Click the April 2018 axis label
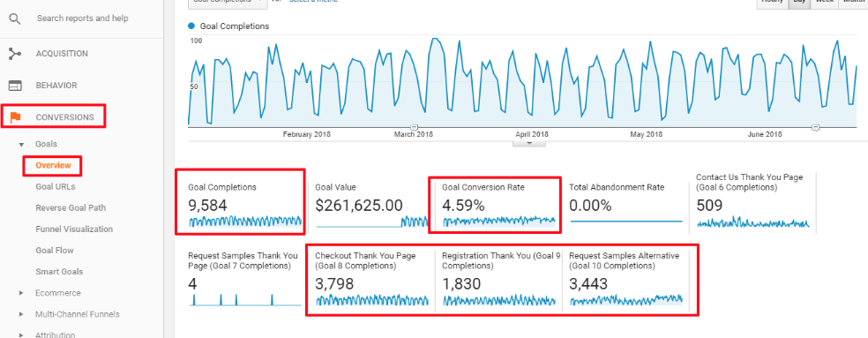 tap(531, 134)
